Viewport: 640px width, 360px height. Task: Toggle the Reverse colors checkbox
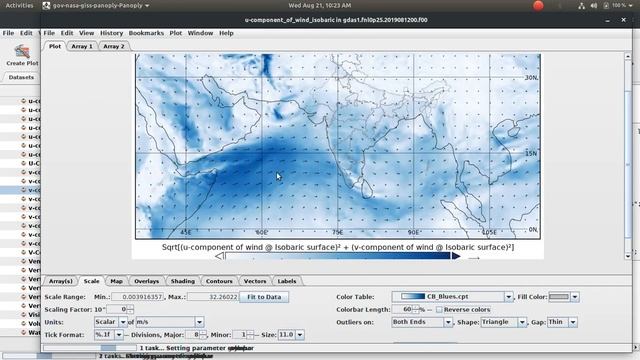pyautogui.click(x=439, y=310)
